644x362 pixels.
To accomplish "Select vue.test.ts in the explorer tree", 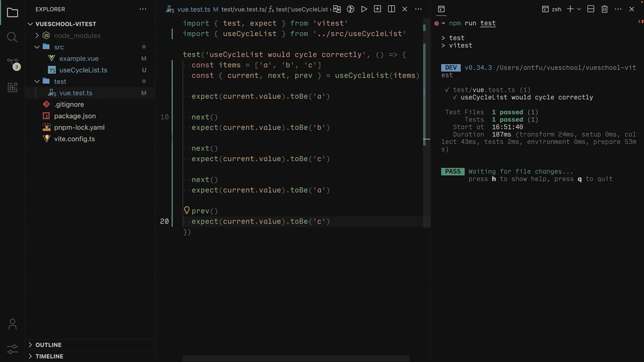I will [75, 93].
